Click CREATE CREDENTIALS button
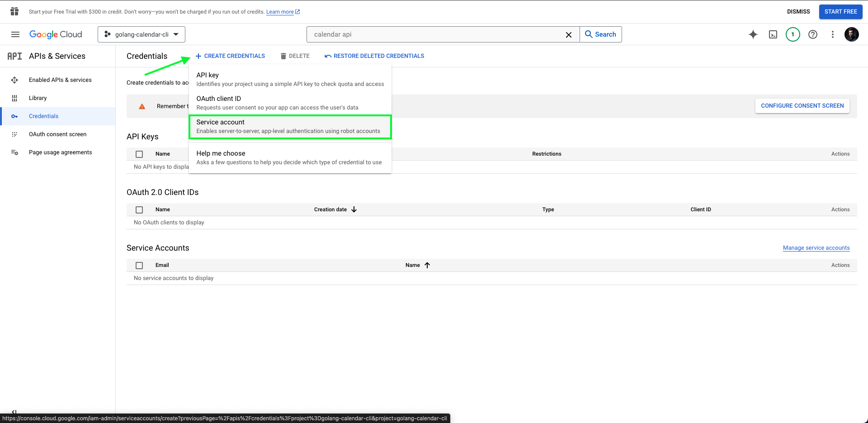 (x=230, y=56)
